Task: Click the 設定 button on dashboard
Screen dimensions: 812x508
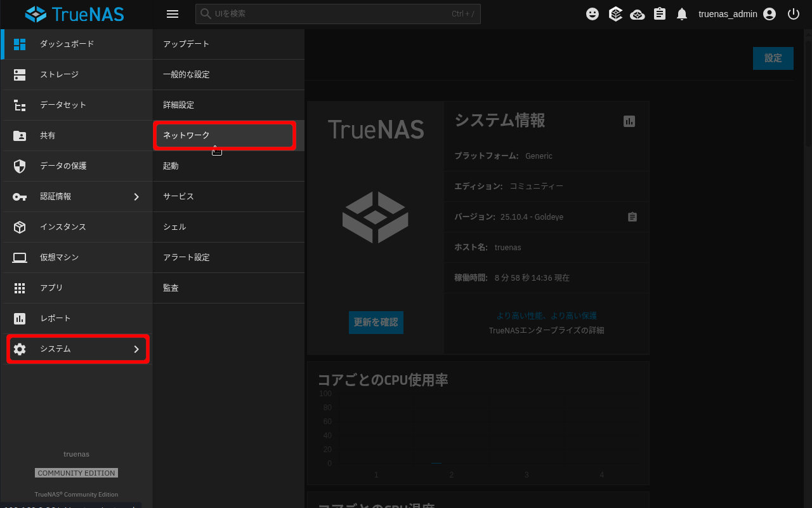Action: (773, 58)
